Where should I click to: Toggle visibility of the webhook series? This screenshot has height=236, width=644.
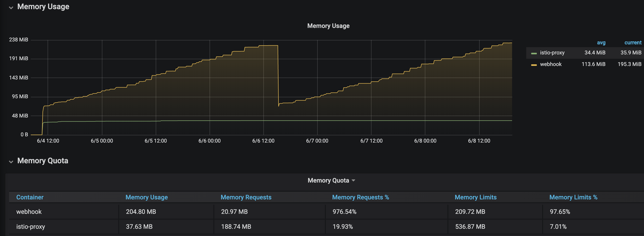pyautogui.click(x=551, y=64)
